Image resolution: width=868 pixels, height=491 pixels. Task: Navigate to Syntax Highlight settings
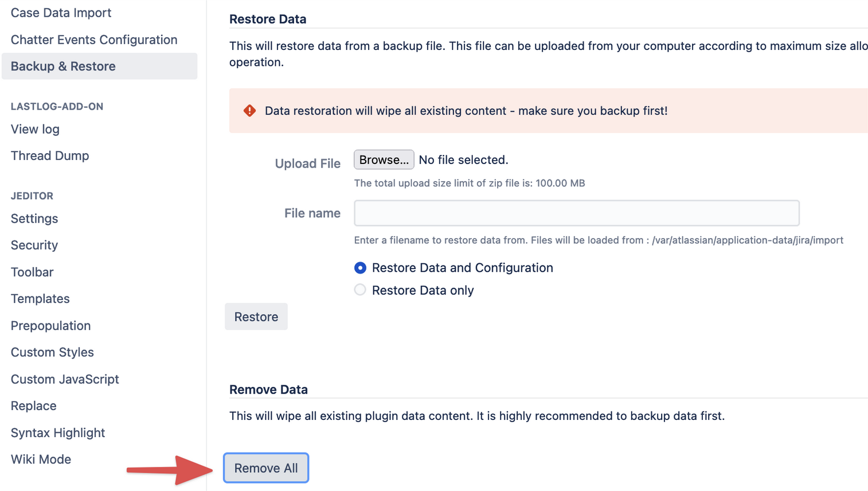58,432
